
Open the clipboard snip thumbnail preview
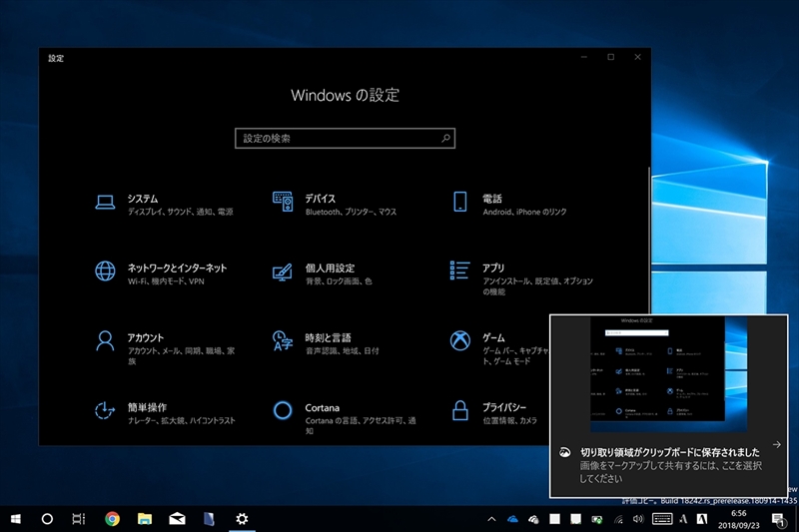(x=668, y=374)
